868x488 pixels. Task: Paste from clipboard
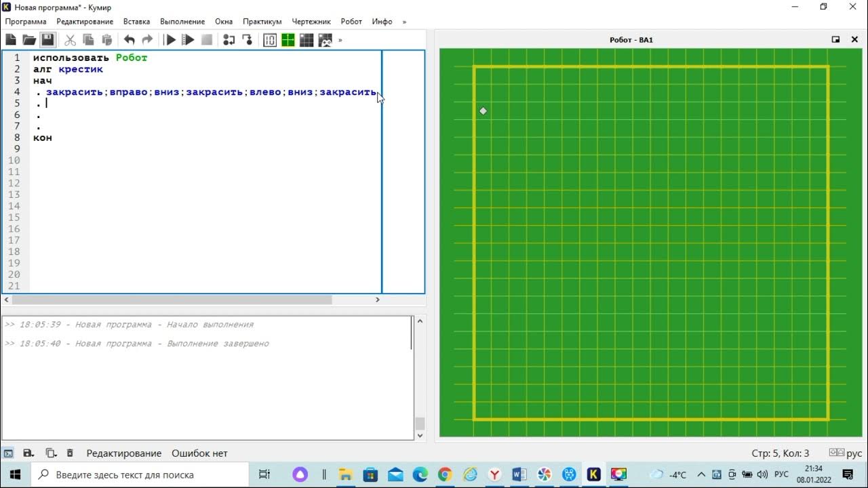click(106, 40)
